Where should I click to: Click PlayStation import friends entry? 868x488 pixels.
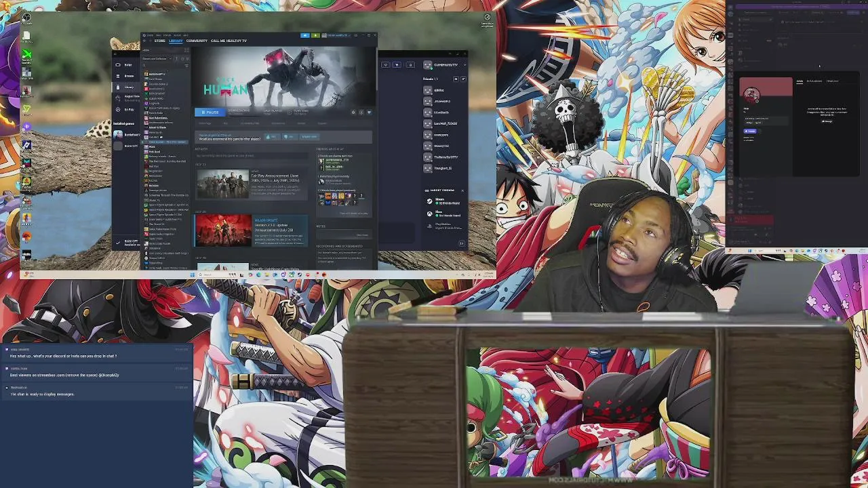click(x=445, y=226)
